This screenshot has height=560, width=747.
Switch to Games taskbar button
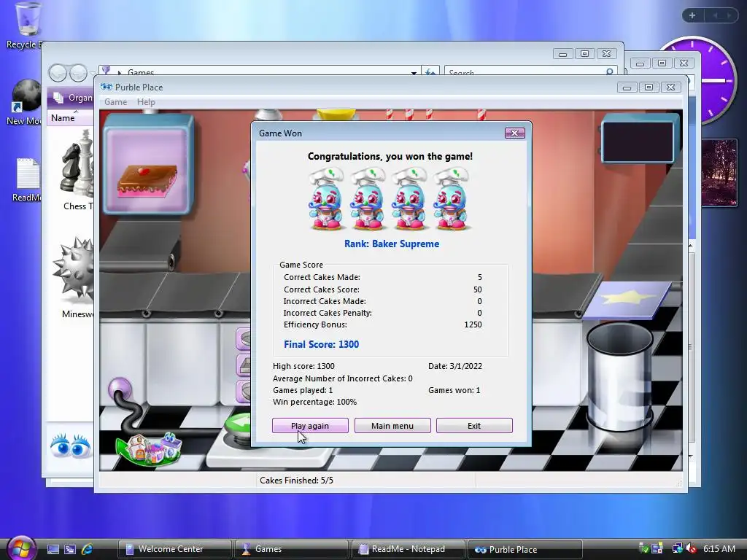[x=292, y=549]
